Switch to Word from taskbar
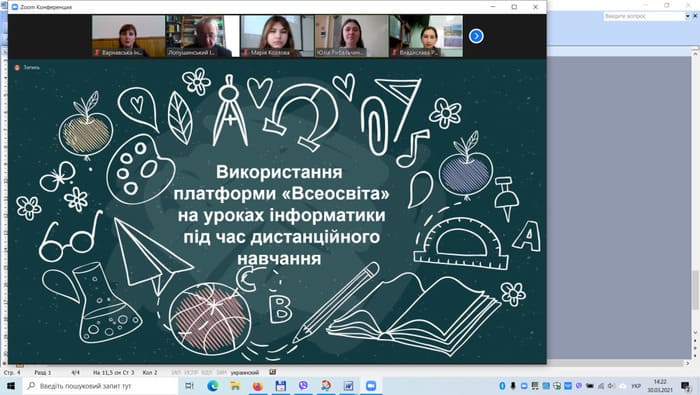Image resolution: width=700 pixels, height=395 pixels. coord(348,386)
